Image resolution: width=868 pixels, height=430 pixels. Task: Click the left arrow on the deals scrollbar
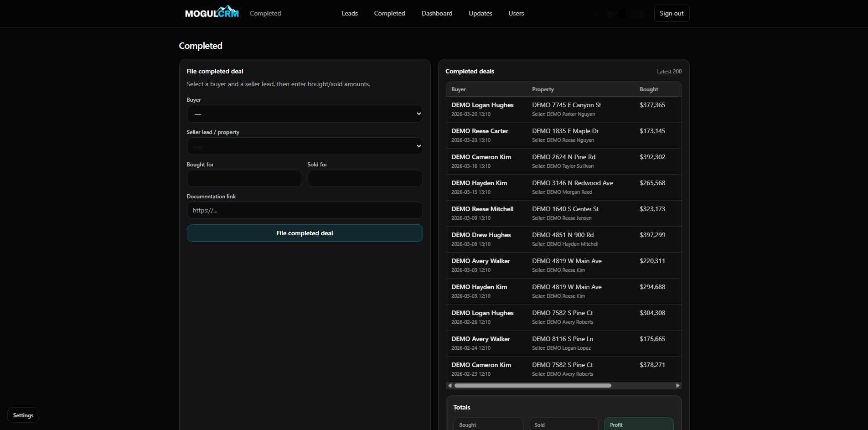pos(450,385)
